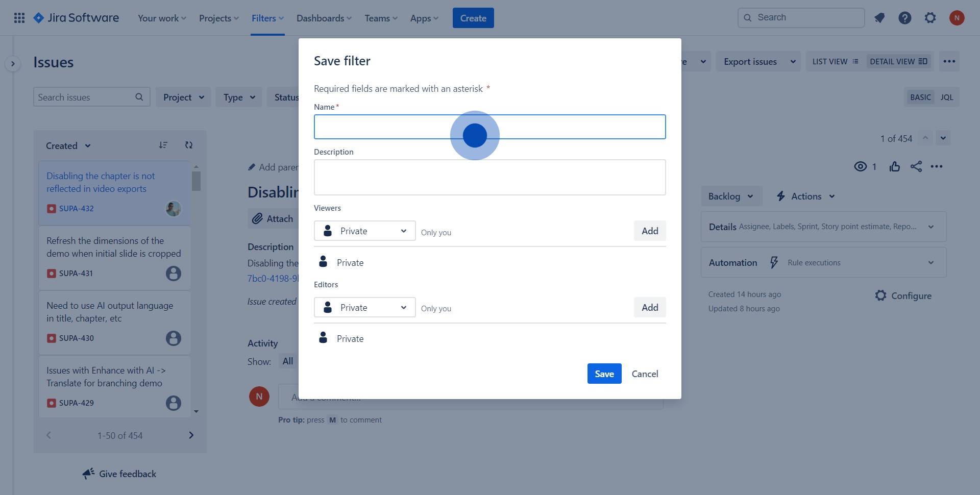Switch filter mode to JQL
Image resolution: width=980 pixels, height=495 pixels.
[947, 96]
